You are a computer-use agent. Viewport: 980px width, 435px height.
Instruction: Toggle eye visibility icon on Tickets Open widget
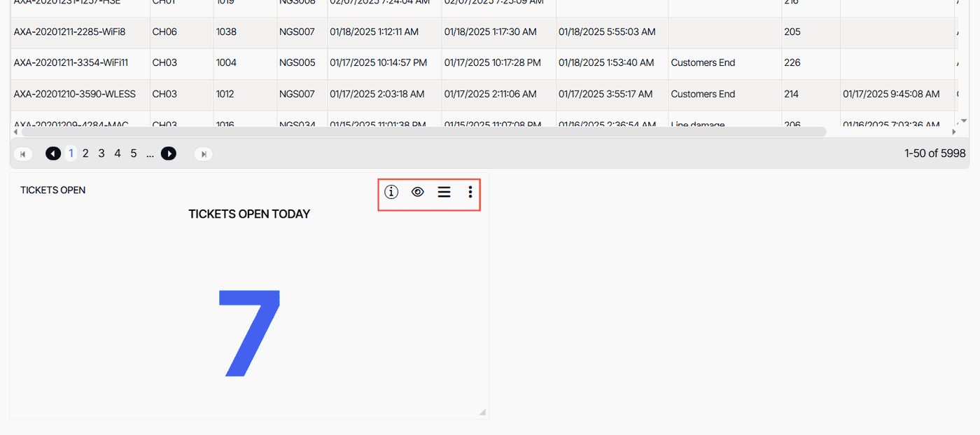tap(418, 192)
